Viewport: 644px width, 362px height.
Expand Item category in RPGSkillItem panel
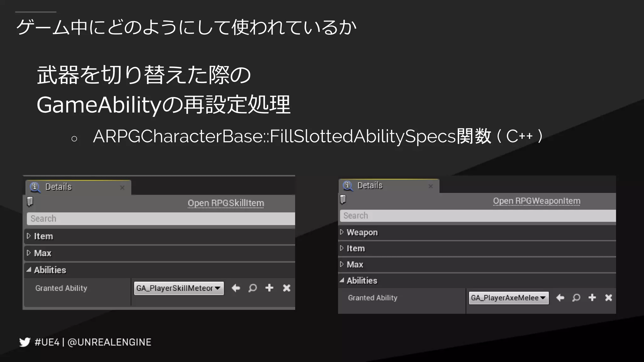click(29, 236)
